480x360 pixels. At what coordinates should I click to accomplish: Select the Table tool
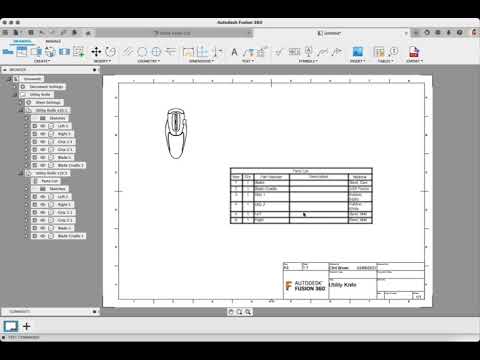tap(379, 52)
